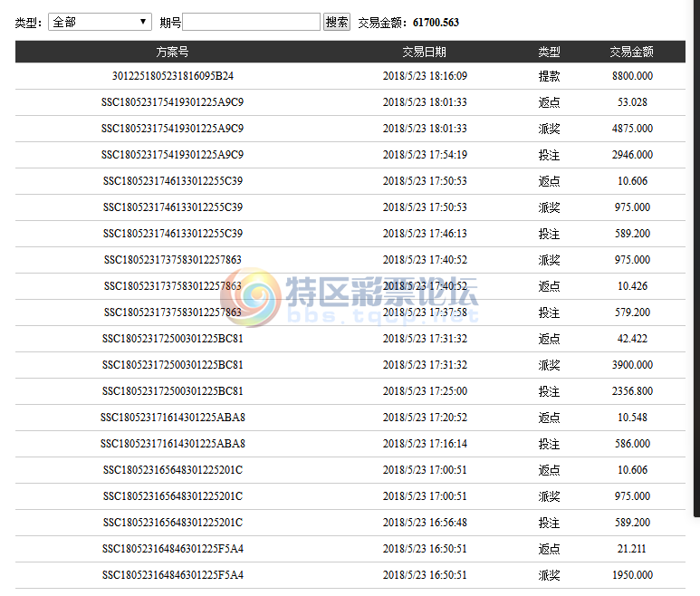Screen dimensions: 700x596
Task: Click 投注 type in the 17:54:19 row
Action: point(549,155)
